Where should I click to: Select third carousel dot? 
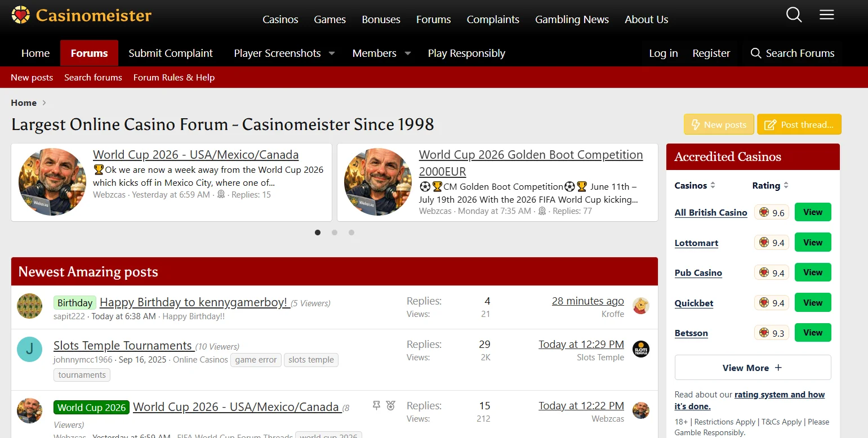click(351, 233)
